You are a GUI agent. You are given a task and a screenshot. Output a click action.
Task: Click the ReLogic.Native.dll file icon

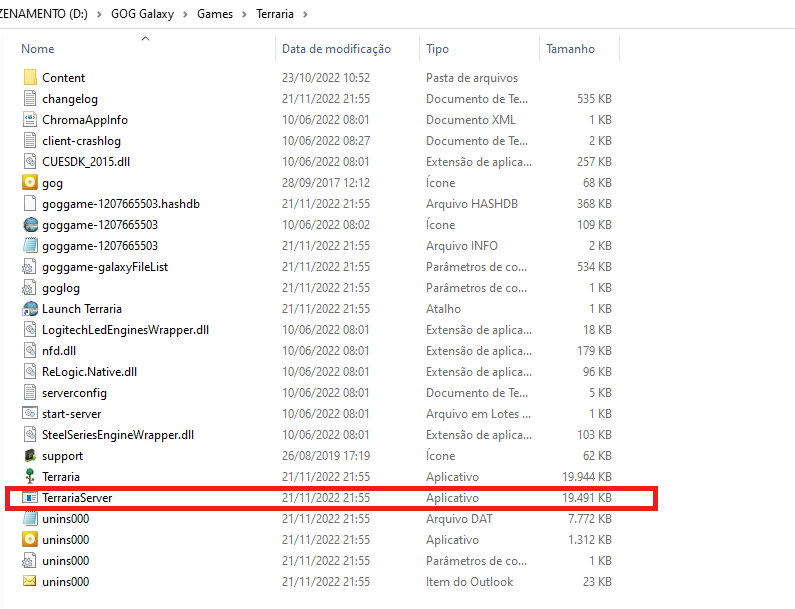[30, 372]
